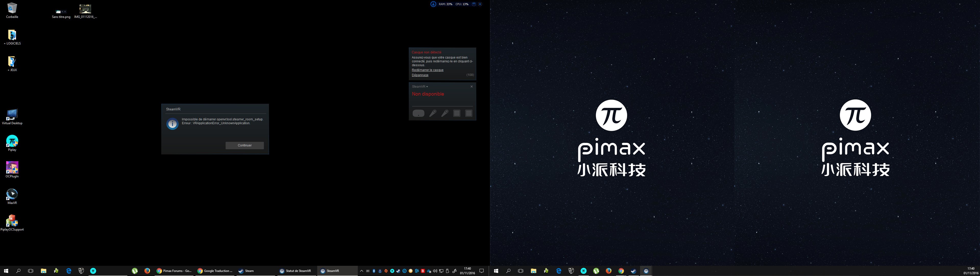Open the Action Center notifications icon
980x276 pixels.
481,271
